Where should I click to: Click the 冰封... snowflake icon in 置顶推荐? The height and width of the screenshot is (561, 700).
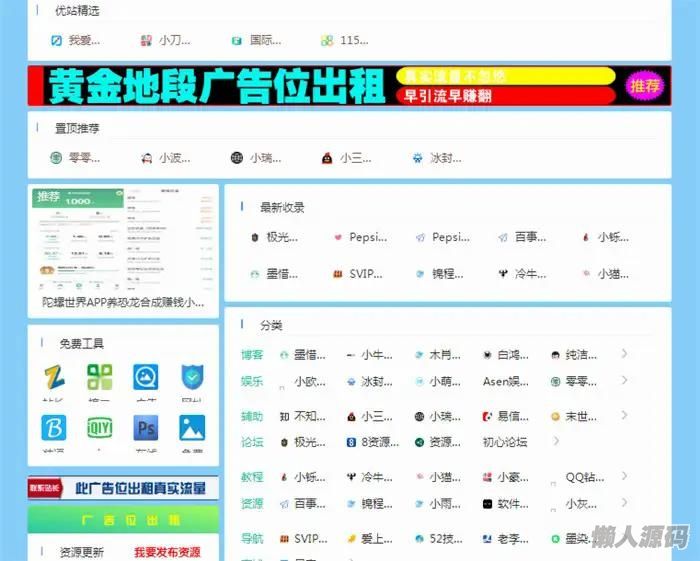coord(417,158)
